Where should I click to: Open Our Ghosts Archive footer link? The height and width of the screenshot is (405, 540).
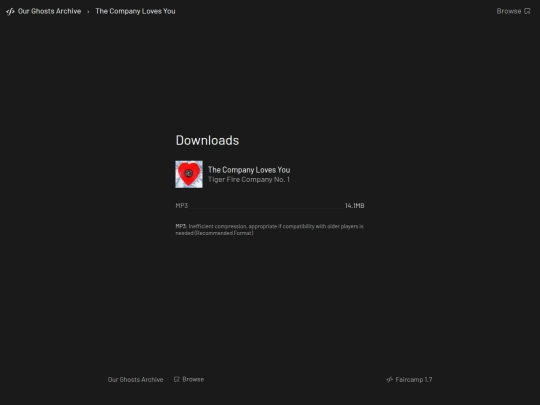click(x=135, y=380)
